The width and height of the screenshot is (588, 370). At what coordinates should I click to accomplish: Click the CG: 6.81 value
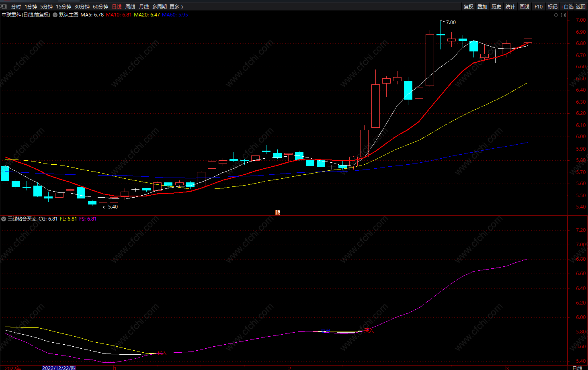click(x=48, y=219)
